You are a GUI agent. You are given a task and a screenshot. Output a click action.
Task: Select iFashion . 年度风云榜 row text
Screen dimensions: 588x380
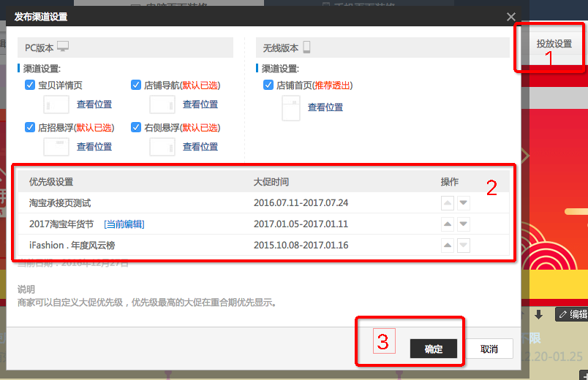tap(72, 246)
